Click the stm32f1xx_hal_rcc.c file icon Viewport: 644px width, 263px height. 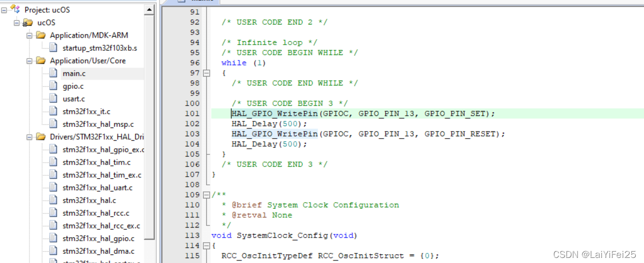(x=53, y=213)
